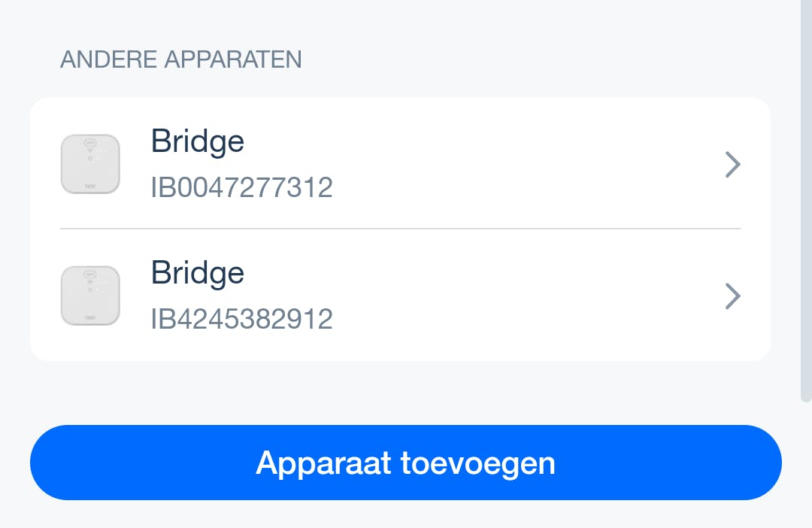
Task: Select the Bridge title above IB0047277312
Action: point(198,141)
